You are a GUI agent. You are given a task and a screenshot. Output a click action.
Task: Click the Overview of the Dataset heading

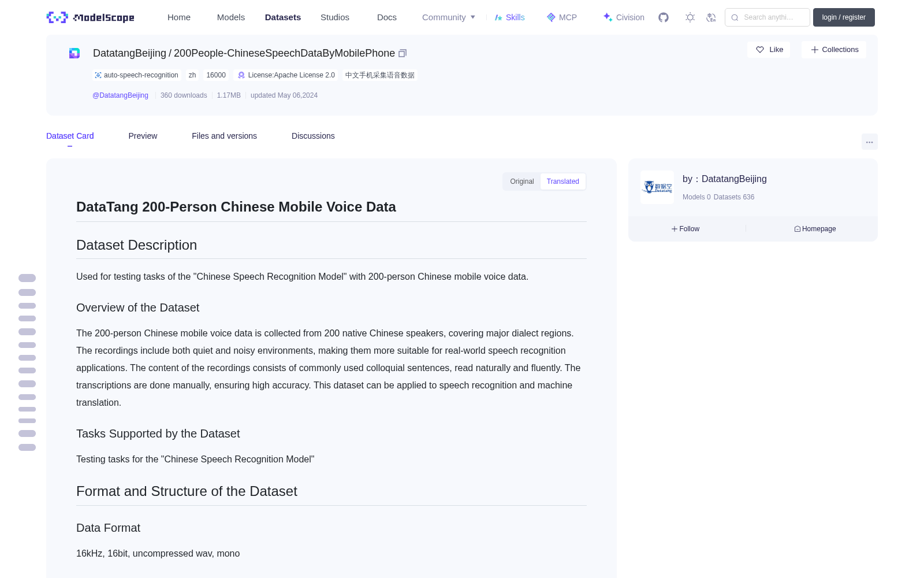tap(137, 308)
